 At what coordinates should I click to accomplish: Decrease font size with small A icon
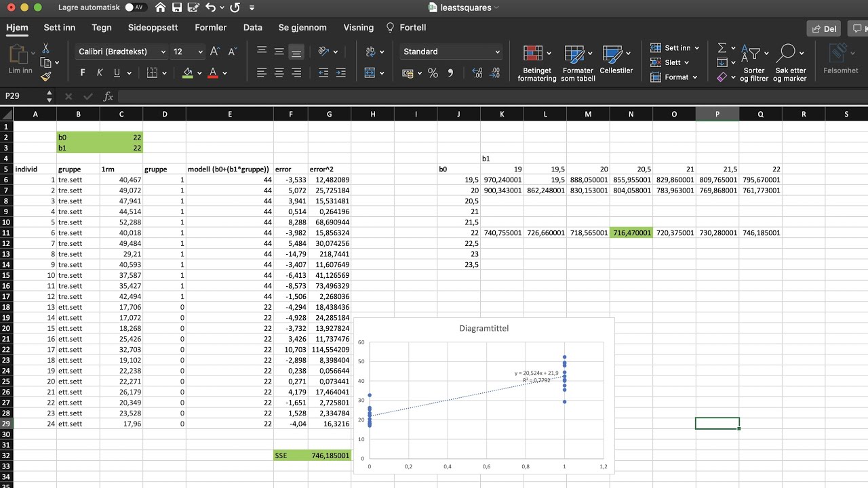pos(232,52)
